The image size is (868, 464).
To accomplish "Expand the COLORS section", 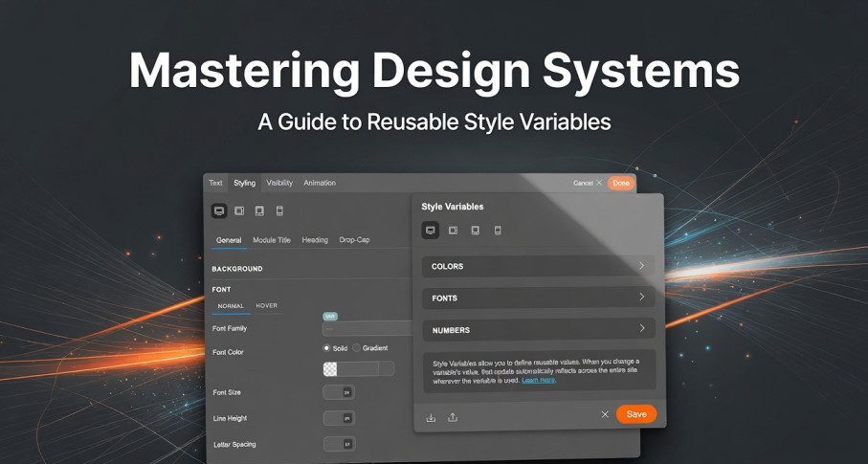I will (538, 266).
